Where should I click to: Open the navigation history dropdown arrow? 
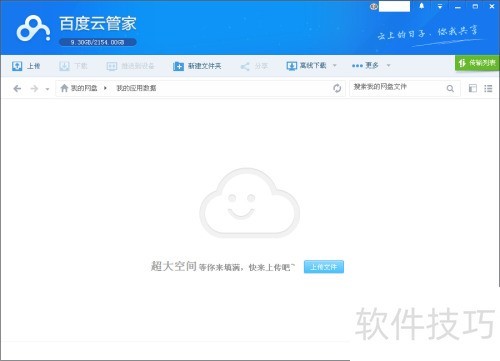47,89
